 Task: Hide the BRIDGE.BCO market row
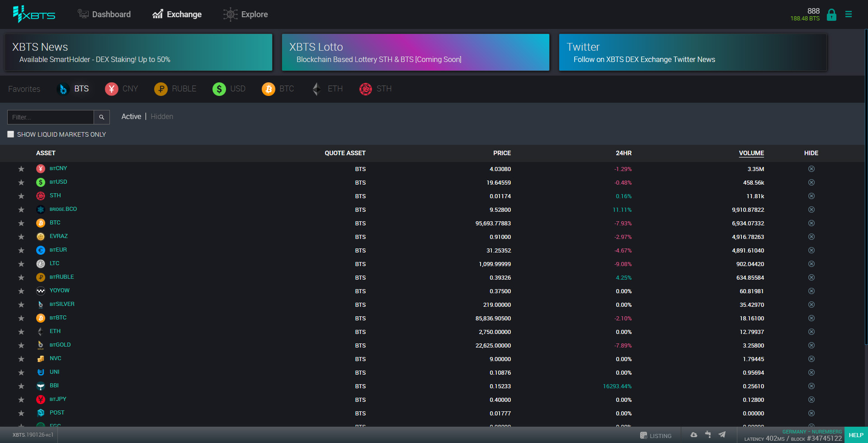click(x=811, y=210)
